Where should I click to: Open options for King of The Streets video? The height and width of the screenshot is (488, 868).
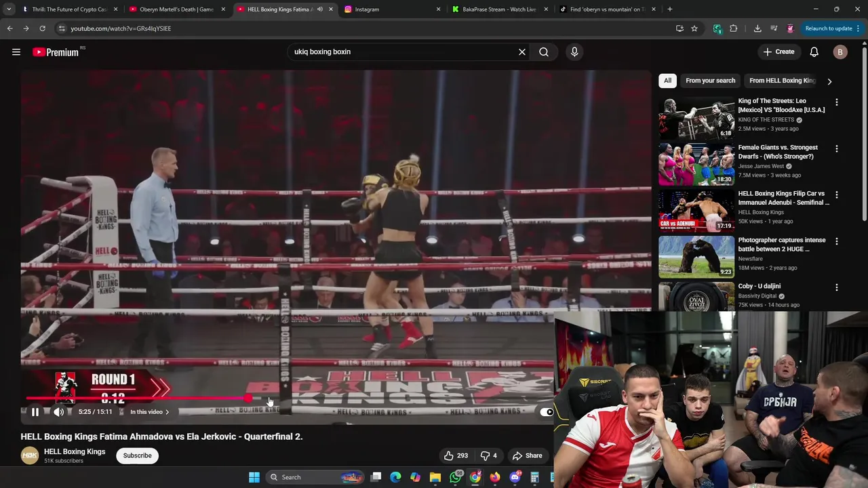click(836, 102)
